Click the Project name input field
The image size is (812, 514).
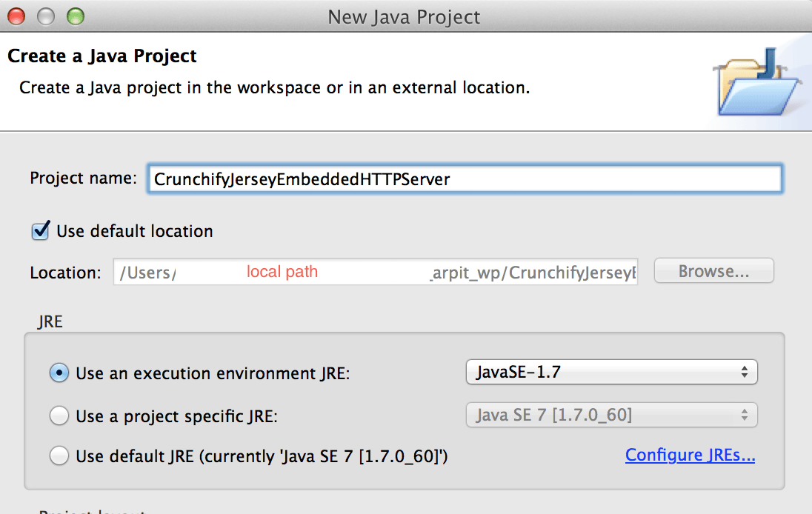[x=465, y=178]
